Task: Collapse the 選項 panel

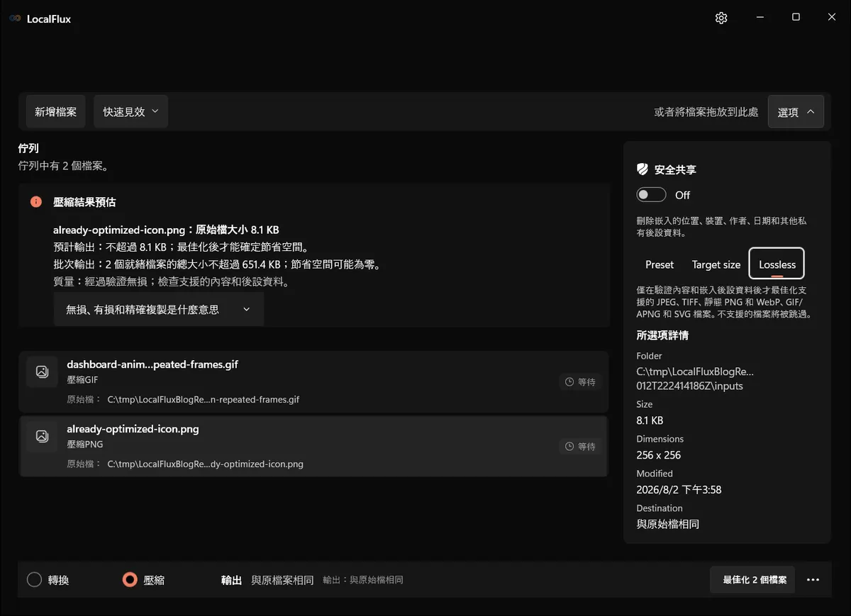Action: (796, 111)
